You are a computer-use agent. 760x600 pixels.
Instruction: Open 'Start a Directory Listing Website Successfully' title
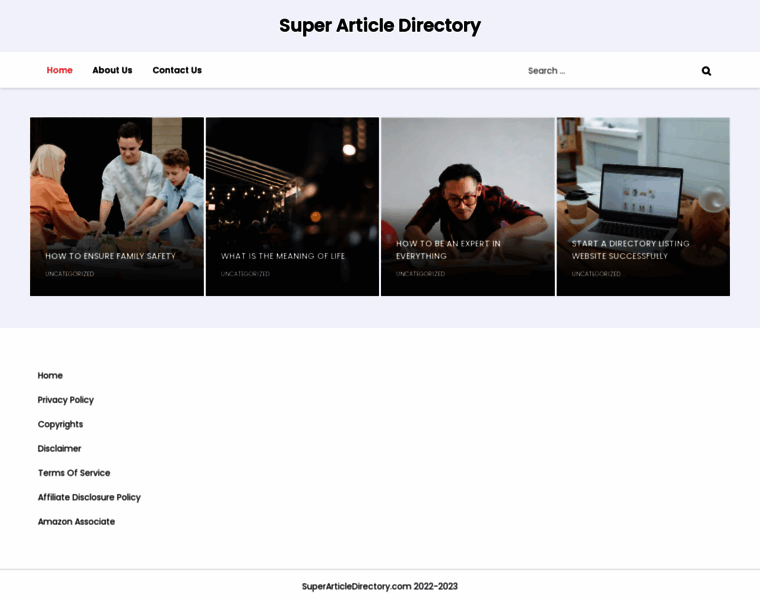point(630,249)
